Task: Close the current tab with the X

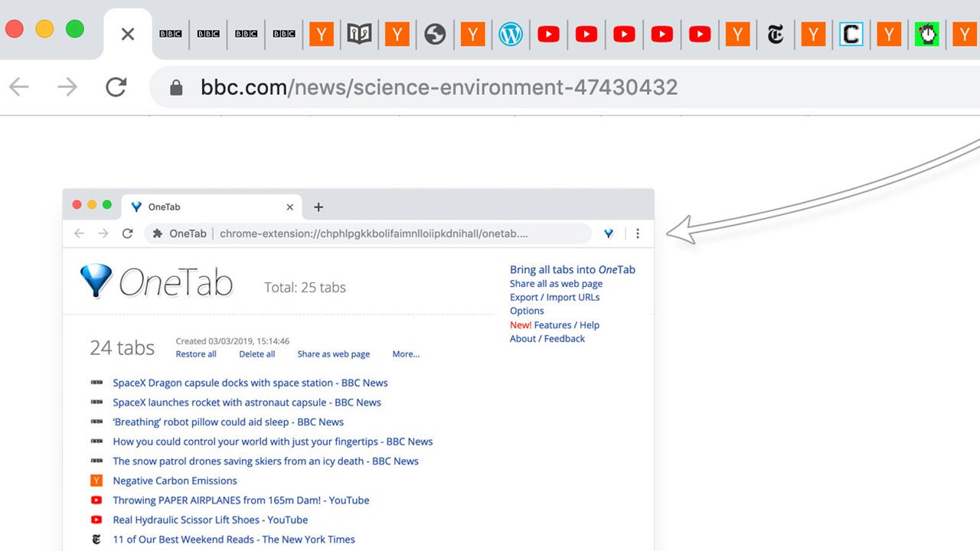Action: 128,34
